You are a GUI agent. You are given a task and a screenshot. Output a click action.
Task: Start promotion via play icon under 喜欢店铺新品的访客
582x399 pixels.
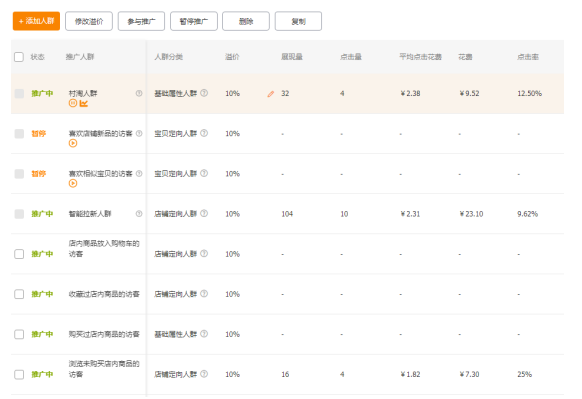click(73, 143)
